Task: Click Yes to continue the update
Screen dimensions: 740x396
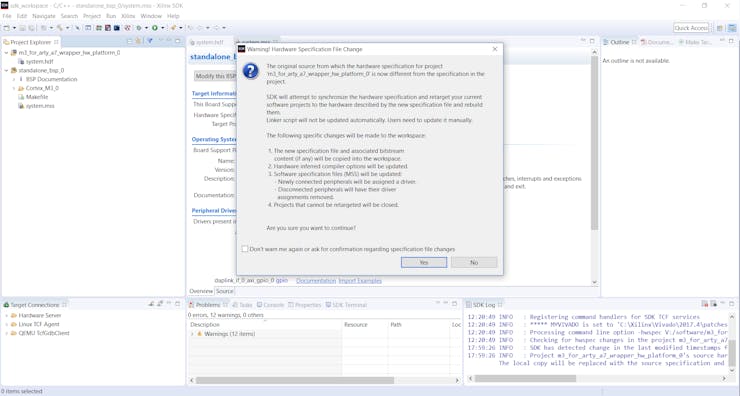Action: tap(424, 262)
